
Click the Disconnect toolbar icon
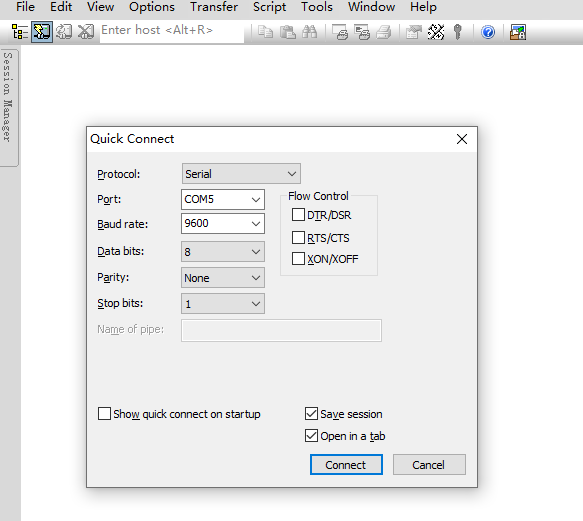(86, 32)
